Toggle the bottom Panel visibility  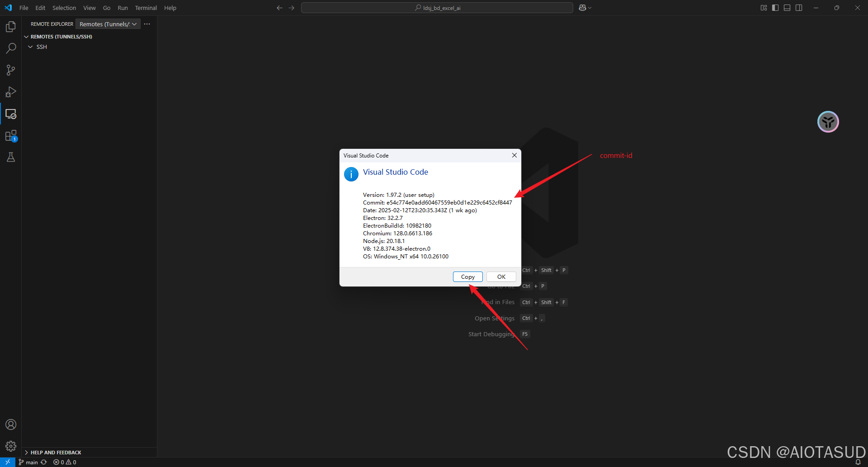787,8
